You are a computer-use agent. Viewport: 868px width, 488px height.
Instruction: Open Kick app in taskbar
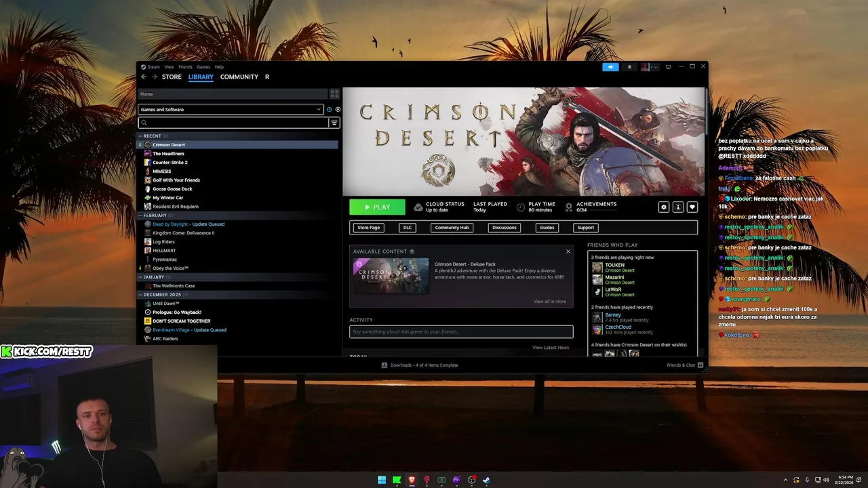click(x=397, y=480)
